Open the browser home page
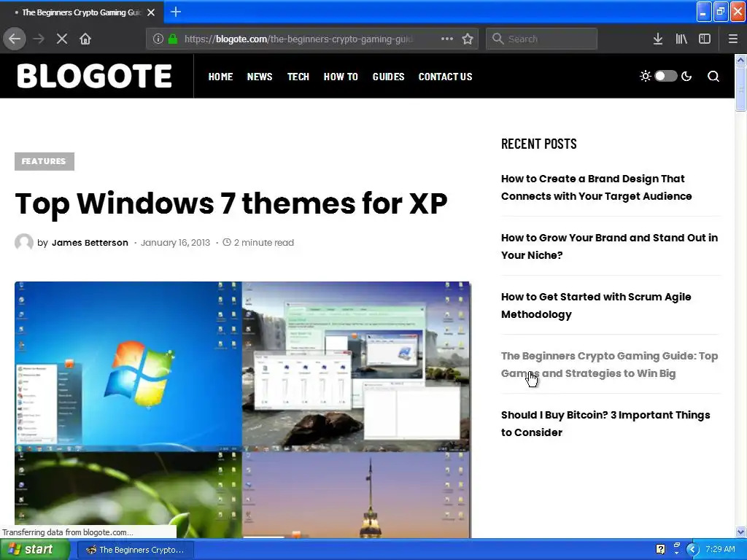 point(85,39)
